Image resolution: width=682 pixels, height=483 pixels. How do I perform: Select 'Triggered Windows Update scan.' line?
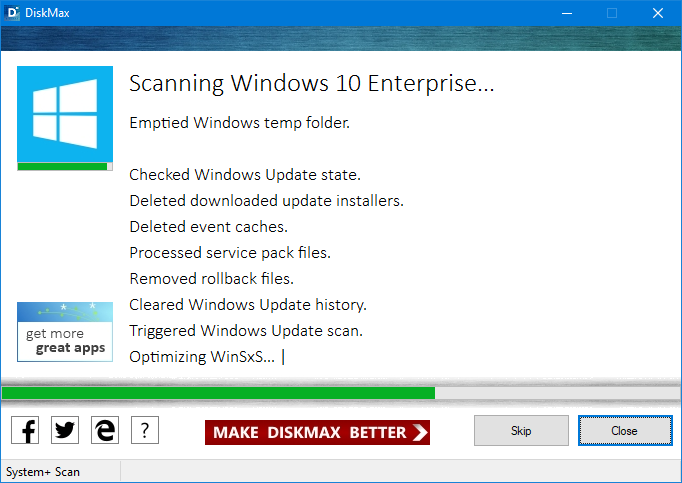tap(246, 331)
